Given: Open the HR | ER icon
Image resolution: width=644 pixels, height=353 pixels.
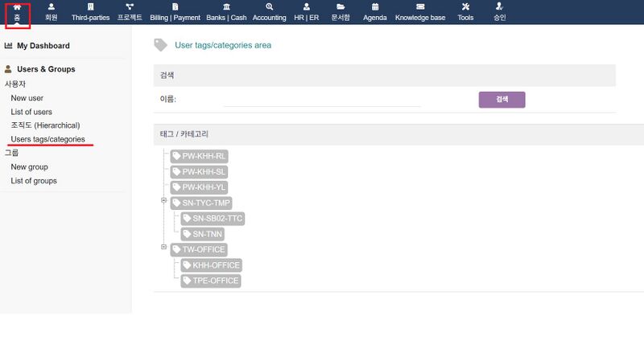Looking at the screenshot, I should [306, 7].
